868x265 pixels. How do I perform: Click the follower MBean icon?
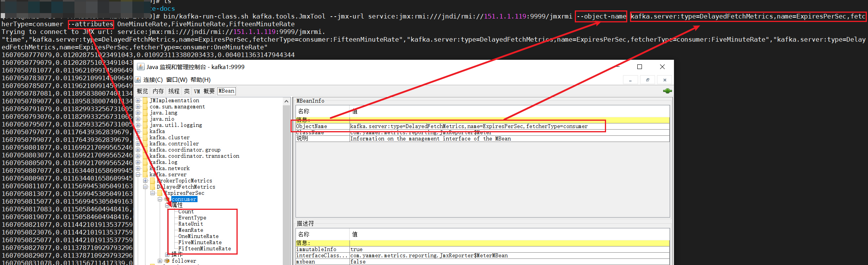(167, 261)
